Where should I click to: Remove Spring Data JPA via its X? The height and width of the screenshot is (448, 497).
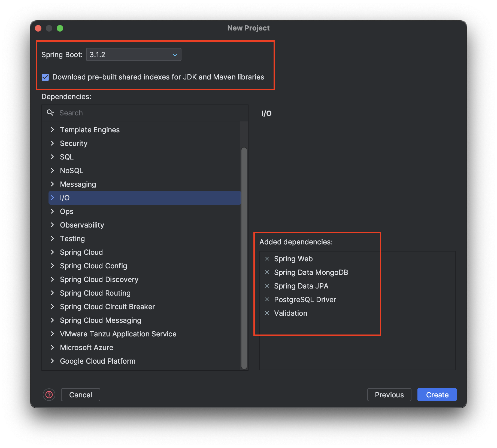pyautogui.click(x=267, y=286)
